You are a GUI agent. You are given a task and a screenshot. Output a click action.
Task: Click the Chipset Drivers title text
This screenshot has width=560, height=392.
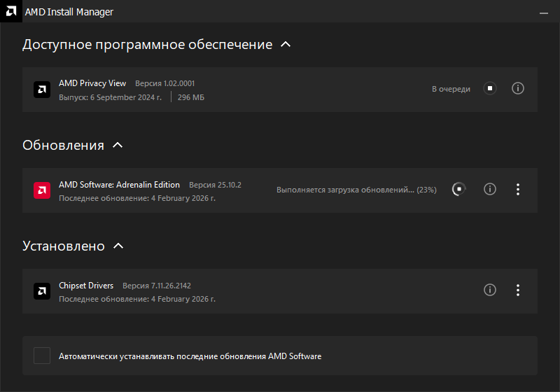pos(86,286)
